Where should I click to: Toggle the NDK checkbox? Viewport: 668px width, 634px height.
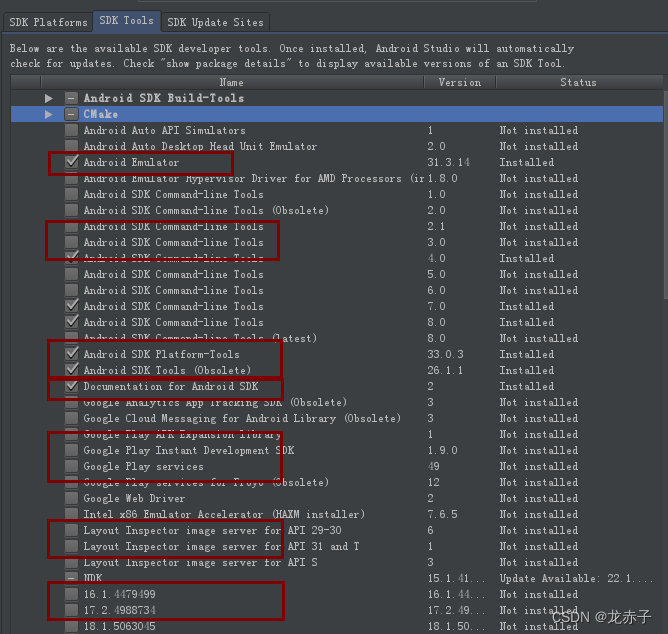pos(72,578)
